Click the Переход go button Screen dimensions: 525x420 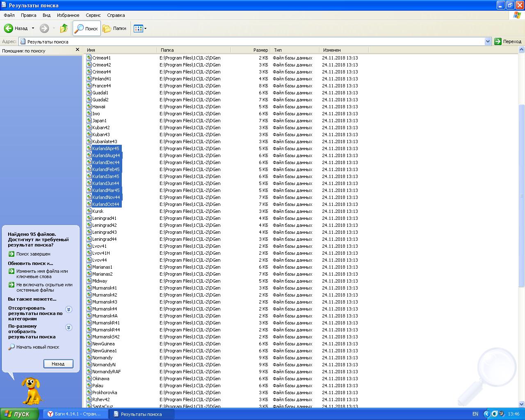click(x=508, y=41)
